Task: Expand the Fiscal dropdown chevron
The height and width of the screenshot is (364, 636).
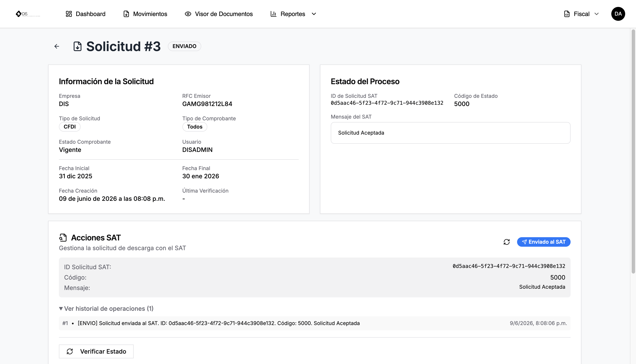Action: point(597,14)
